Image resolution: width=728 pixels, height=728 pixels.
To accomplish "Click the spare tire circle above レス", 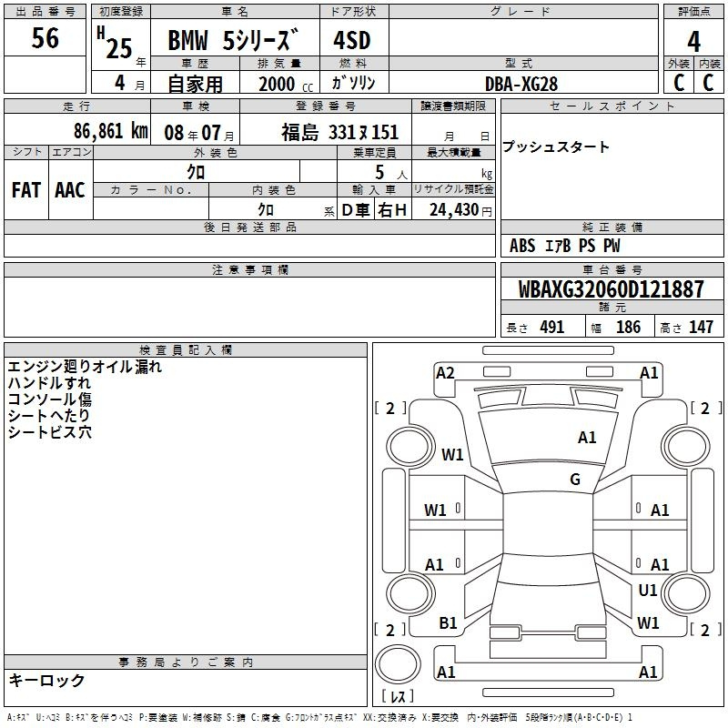I will [399, 664].
